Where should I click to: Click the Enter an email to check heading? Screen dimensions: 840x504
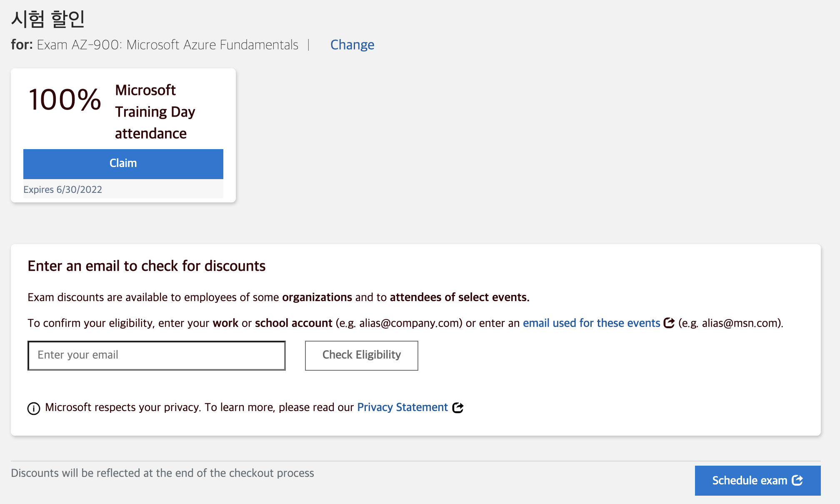pyautogui.click(x=146, y=266)
